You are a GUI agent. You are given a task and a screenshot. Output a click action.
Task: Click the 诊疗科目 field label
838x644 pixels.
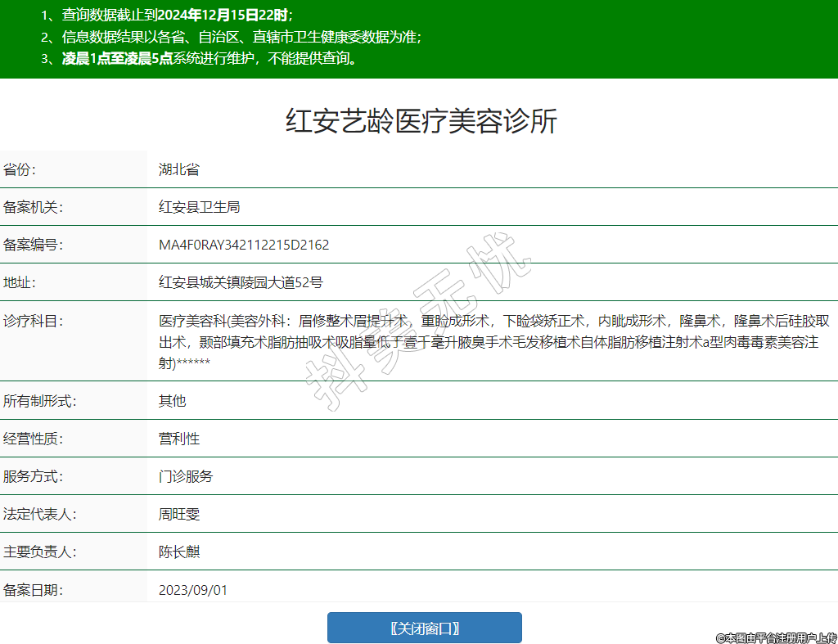point(33,321)
